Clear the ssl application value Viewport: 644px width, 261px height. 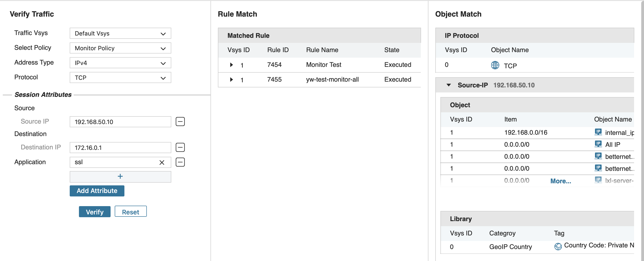click(x=162, y=163)
